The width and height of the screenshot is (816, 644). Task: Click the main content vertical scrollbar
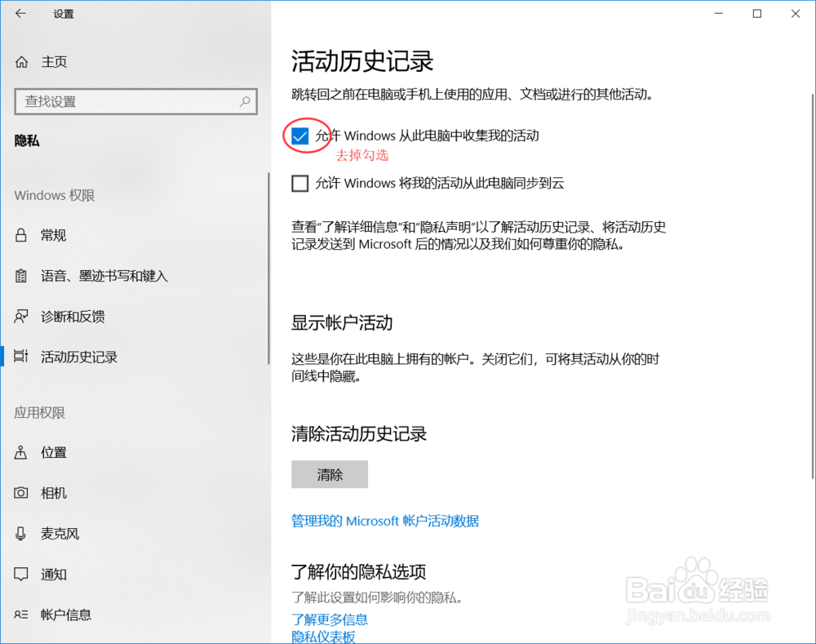813,286
